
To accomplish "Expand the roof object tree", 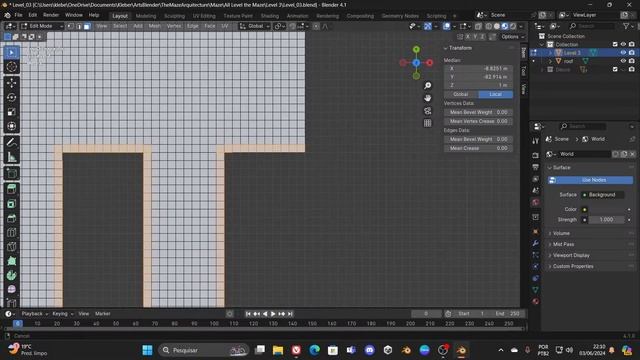I will [x=550, y=61].
